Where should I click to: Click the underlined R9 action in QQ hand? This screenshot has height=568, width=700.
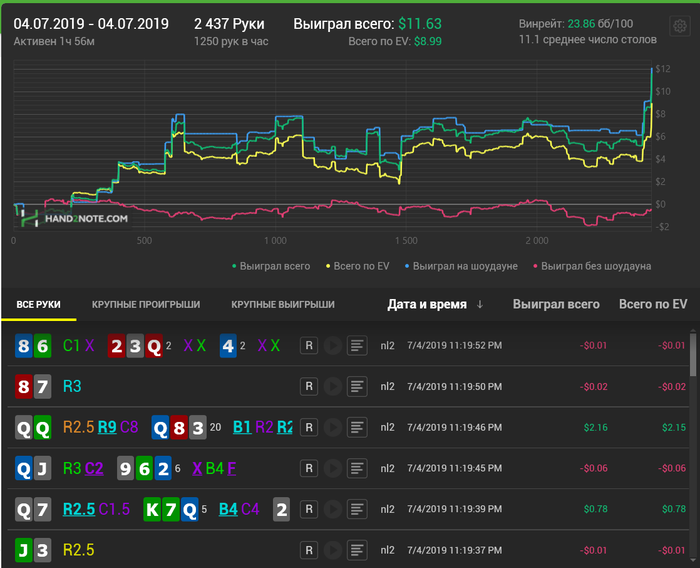(107, 427)
